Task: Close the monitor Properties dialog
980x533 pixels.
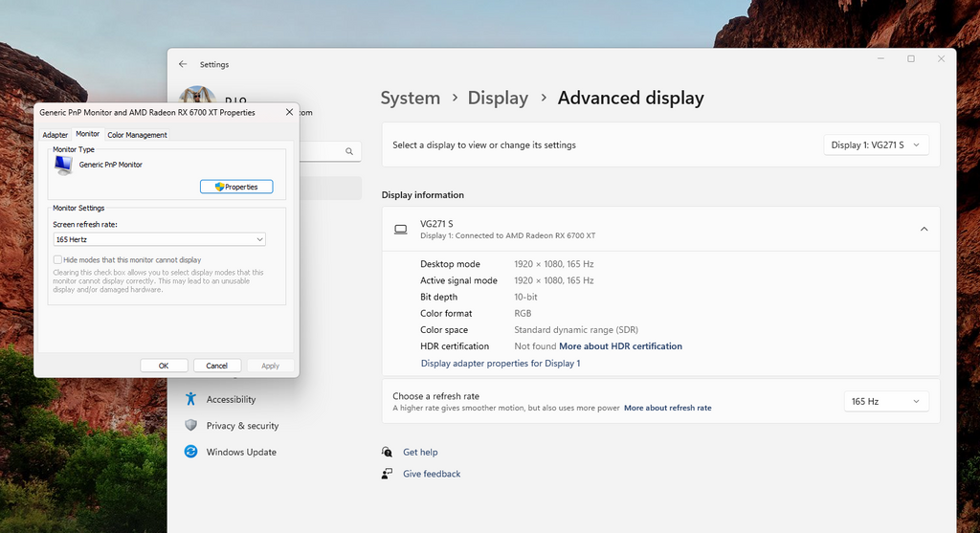Action: [289, 113]
